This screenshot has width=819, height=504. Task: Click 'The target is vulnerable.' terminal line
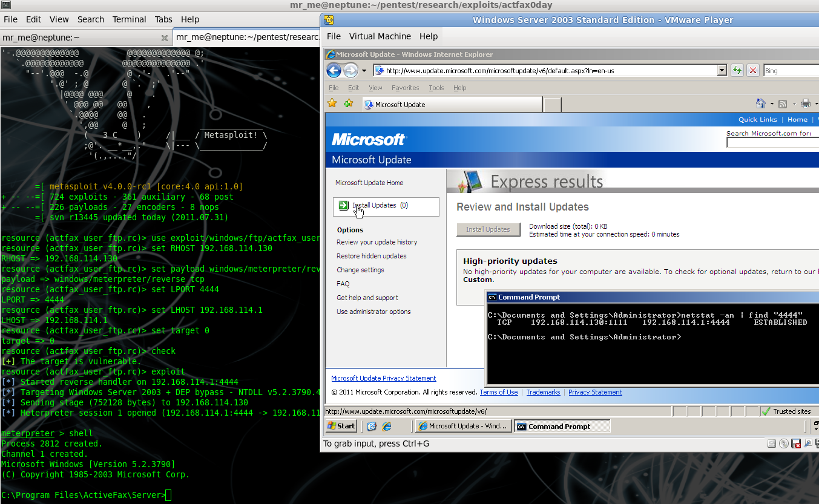tap(71, 361)
